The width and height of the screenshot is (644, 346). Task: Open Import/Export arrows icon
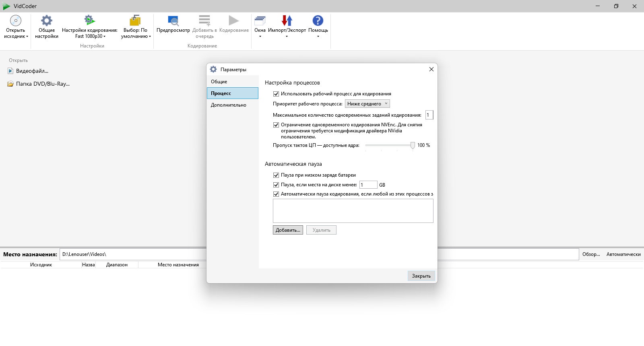pyautogui.click(x=287, y=21)
